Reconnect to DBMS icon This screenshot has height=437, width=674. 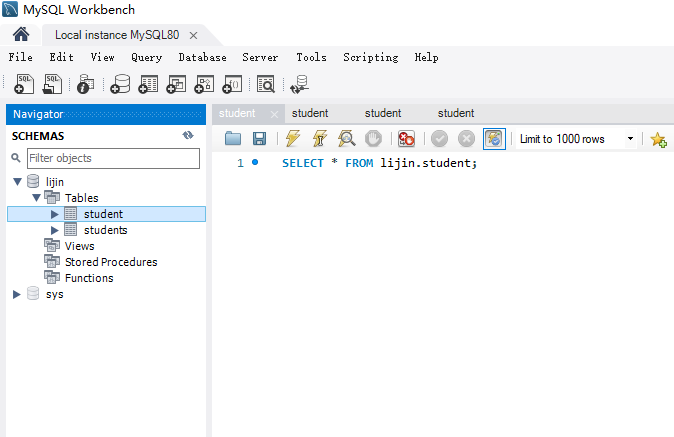(299, 84)
